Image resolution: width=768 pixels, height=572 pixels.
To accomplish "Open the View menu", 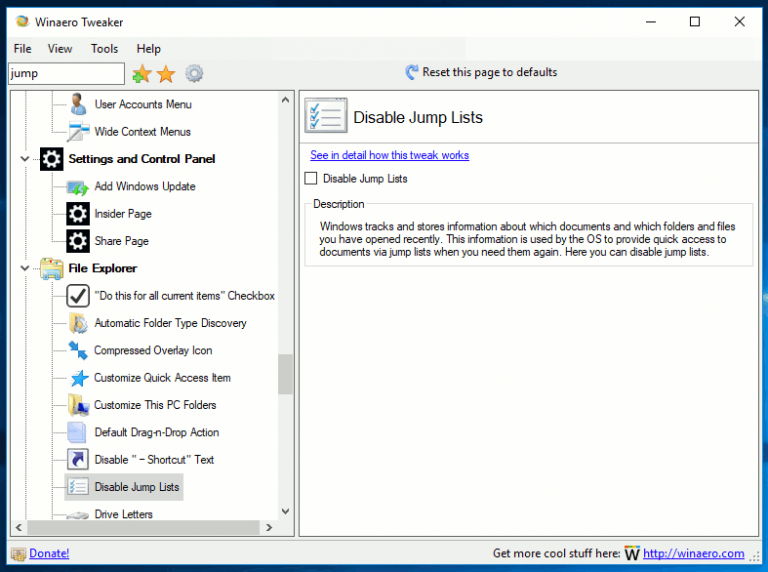I will pyautogui.click(x=60, y=49).
